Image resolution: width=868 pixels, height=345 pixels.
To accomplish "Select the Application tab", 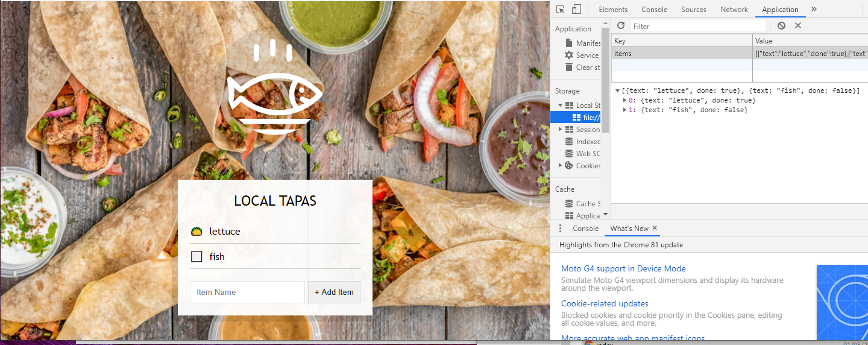I will 780,9.
